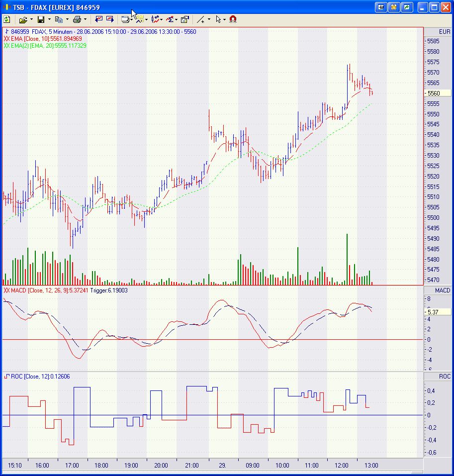The width and height of the screenshot is (454, 476).
Task: Select the arrow pointer tool
Action: pyautogui.click(x=218, y=20)
